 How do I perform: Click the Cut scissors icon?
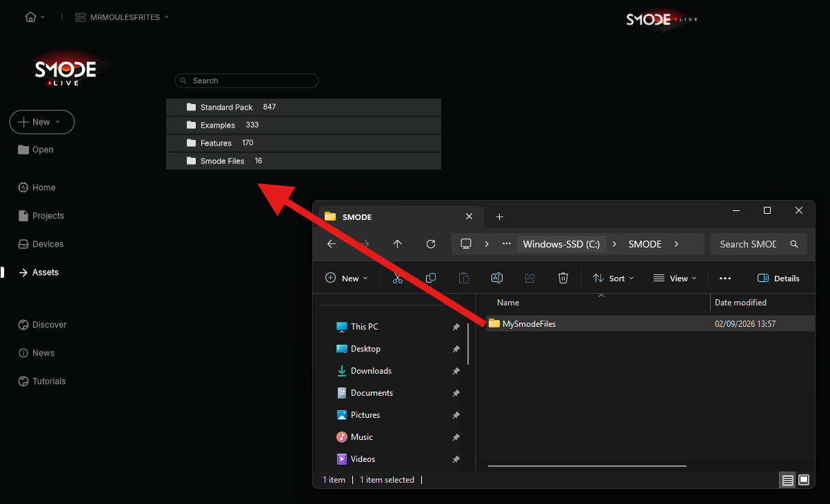pyautogui.click(x=398, y=279)
